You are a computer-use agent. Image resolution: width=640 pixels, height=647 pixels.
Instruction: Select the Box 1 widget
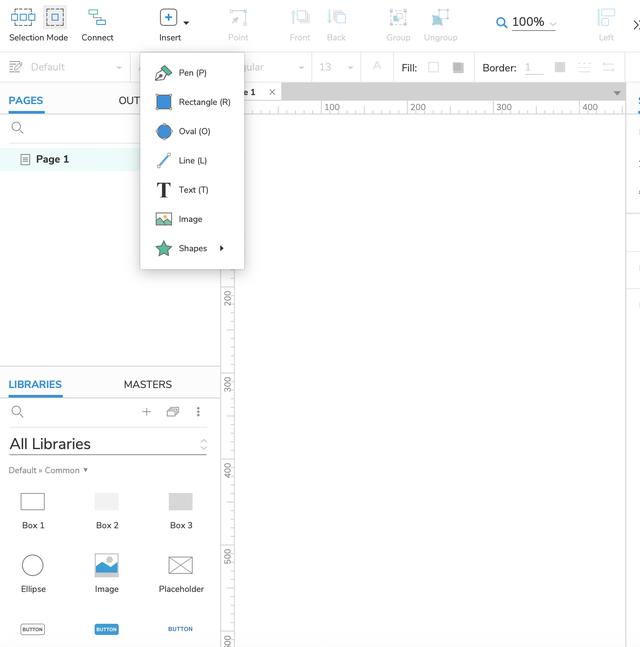pyautogui.click(x=33, y=511)
